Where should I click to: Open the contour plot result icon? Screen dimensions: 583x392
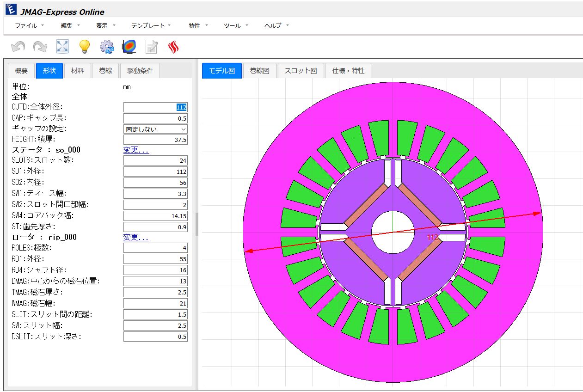pos(129,46)
